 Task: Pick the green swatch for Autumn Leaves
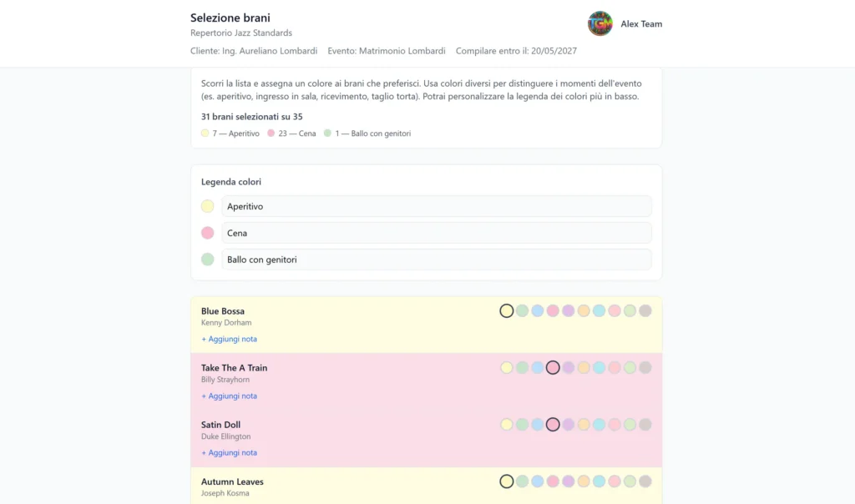click(x=522, y=481)
